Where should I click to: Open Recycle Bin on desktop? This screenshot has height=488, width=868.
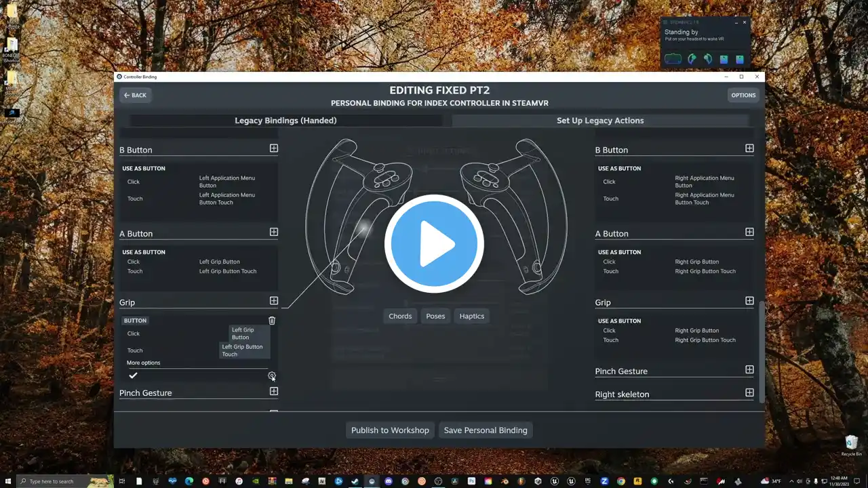point(852,445)
